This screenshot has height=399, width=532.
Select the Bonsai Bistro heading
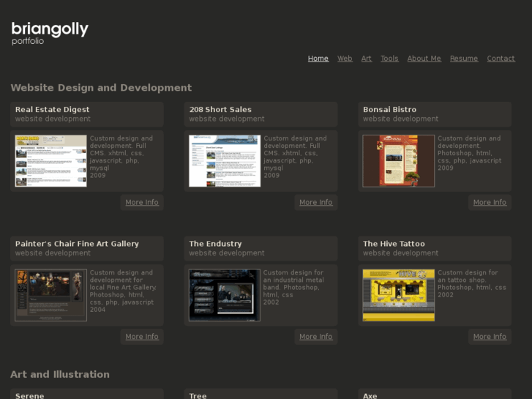point(389,109)
